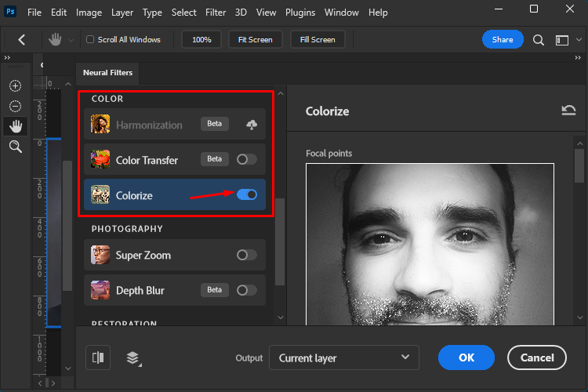Click the Super Zoom filter thumbnail
This screenshot has height=392, width=588.
(x=100, y=255)
